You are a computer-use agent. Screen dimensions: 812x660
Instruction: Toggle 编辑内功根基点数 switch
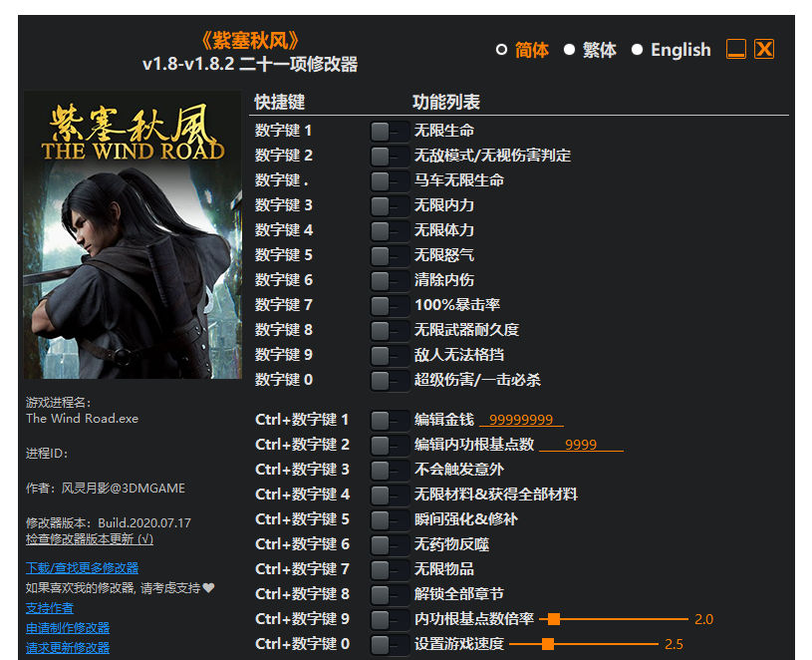point(390,445)
